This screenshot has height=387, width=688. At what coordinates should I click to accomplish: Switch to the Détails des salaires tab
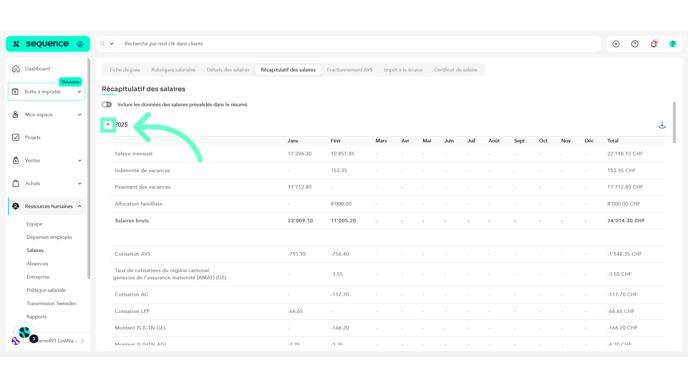[x=228, y=70]
